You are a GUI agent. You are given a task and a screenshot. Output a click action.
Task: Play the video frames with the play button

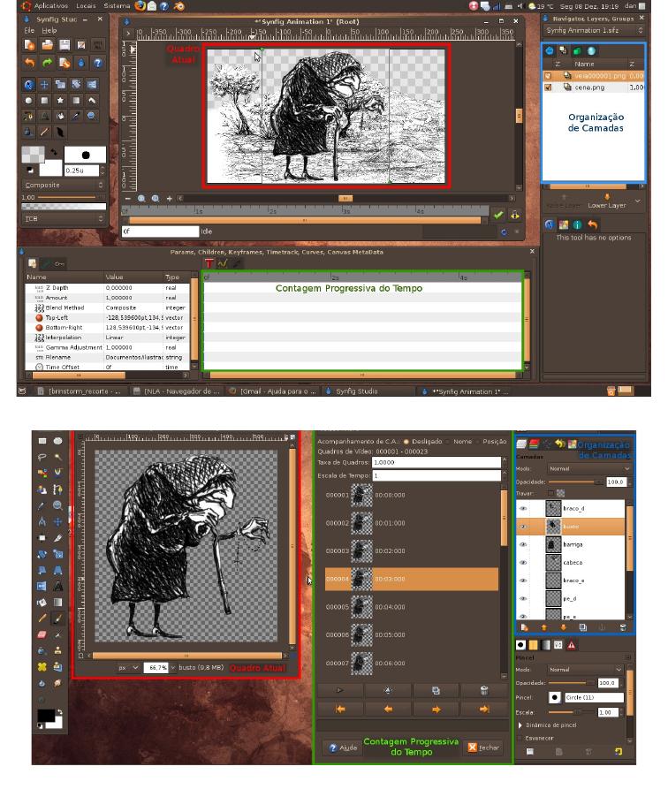tap(339, 690)
